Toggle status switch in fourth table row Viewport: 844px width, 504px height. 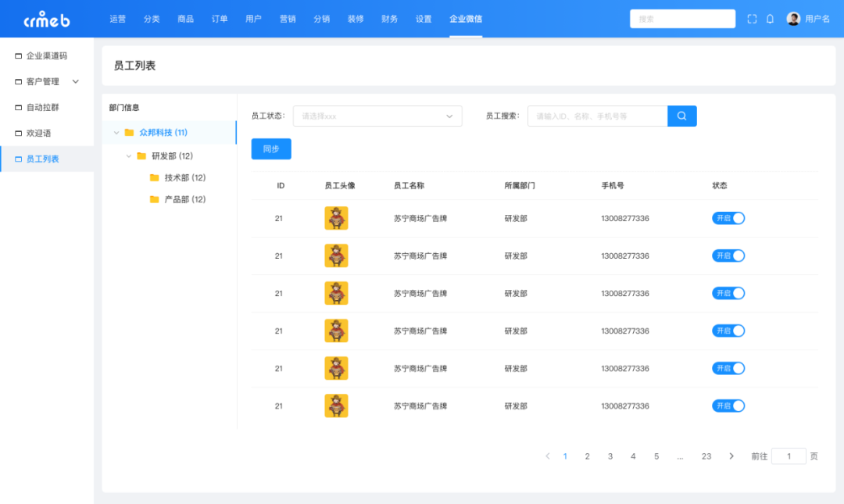728,331
